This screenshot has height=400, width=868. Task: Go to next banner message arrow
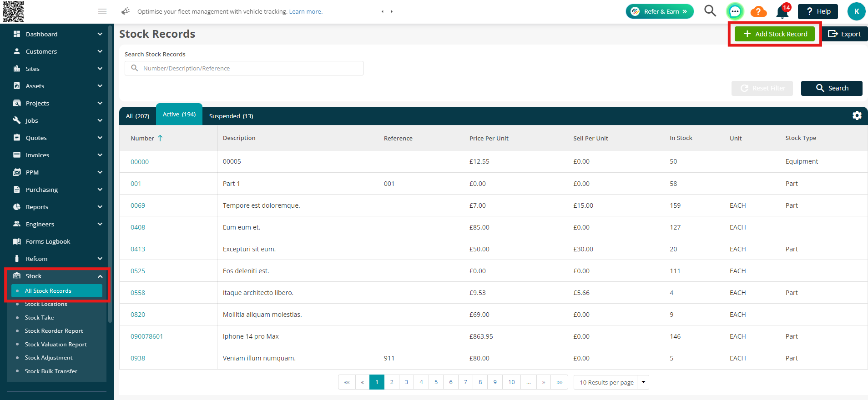pos(392,11)
